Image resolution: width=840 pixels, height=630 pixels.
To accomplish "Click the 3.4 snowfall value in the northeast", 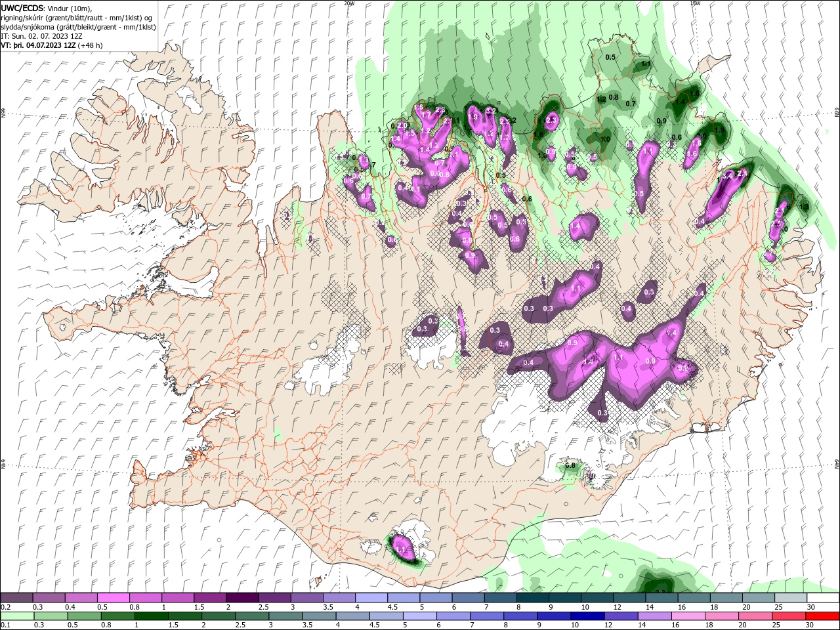I will point(727,177).
